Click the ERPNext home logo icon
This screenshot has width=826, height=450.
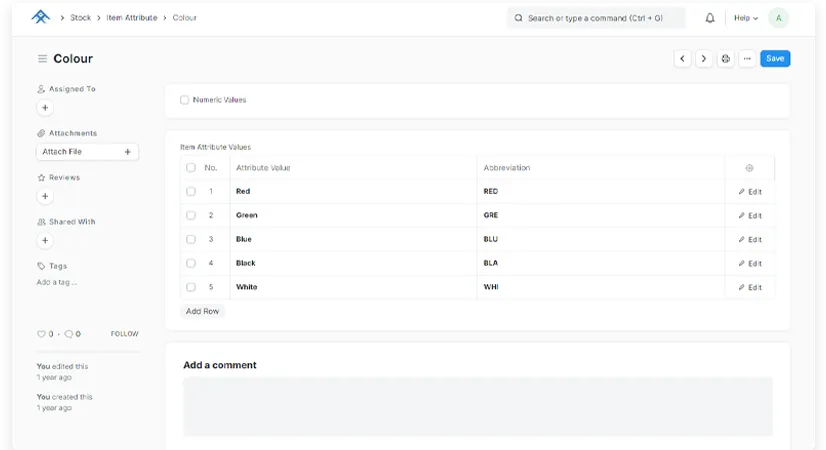[40, 18]
